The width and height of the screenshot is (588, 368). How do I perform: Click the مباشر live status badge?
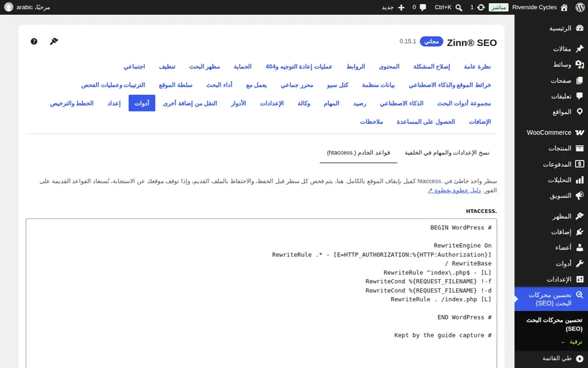(499, 7)
